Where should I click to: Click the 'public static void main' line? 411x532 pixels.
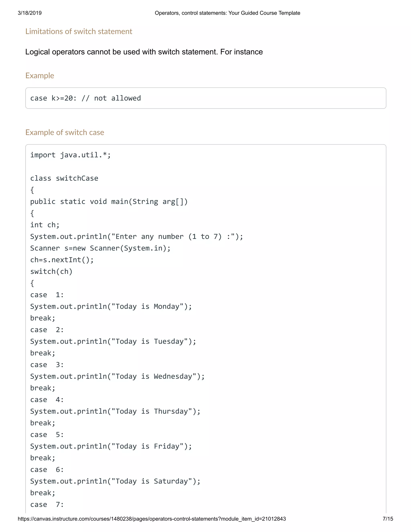pos(109,202)
